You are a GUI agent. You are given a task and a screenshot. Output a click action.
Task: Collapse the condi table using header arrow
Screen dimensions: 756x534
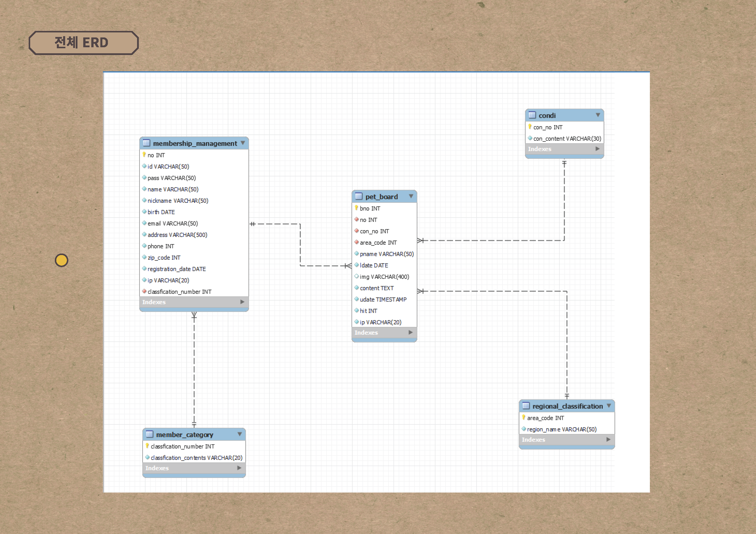[598, 115]
